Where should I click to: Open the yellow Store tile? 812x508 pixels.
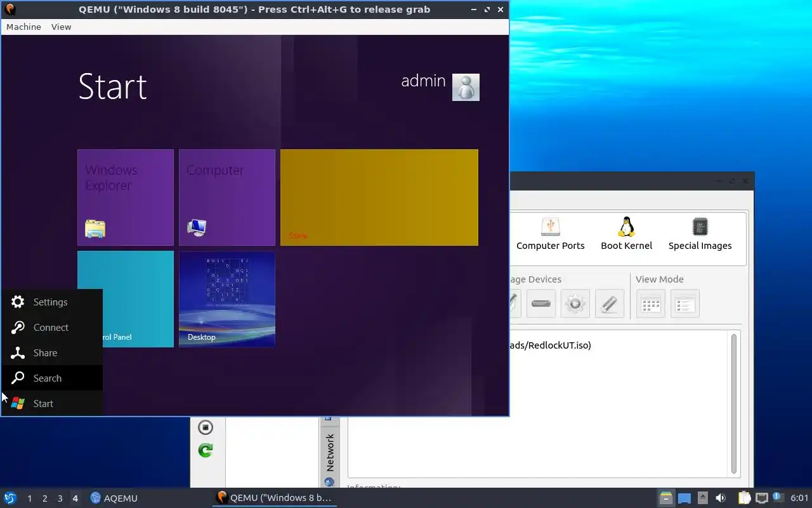pyautogui.click(x=379, y=197)
